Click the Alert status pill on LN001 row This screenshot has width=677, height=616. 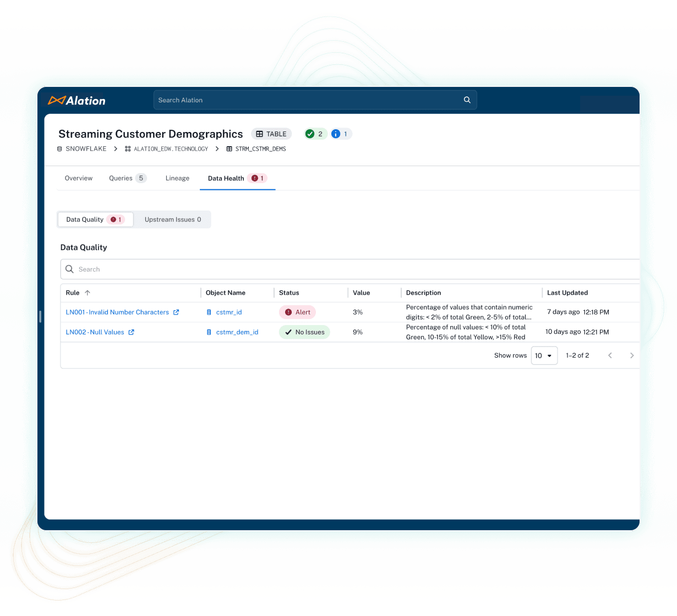click(297, 312)
